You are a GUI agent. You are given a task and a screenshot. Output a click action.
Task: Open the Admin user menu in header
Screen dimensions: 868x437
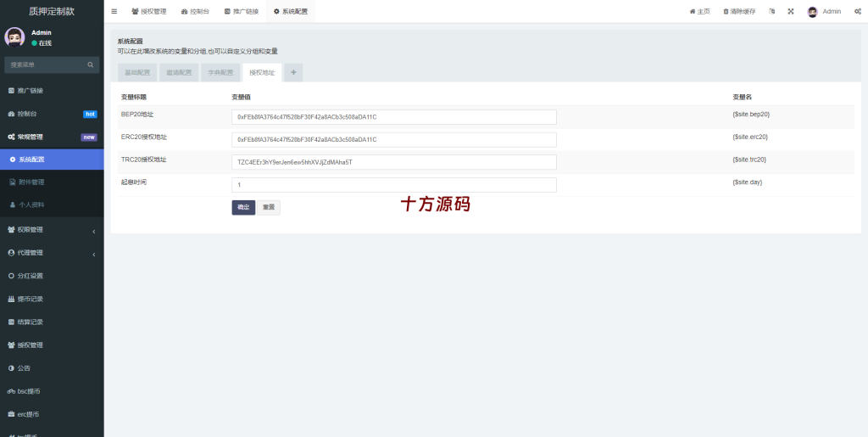[x=824, y=11]
